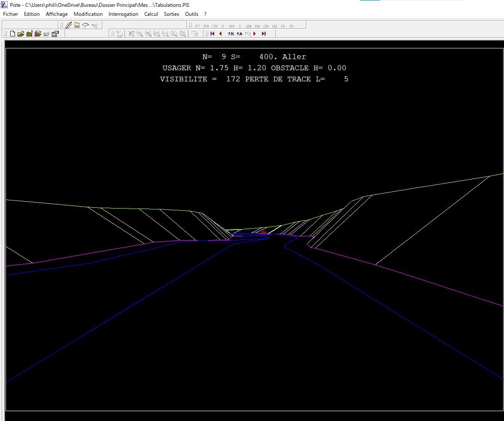The image size is (504, 421).
Task: Open the ? help menu
Action: tap(206, 14)
